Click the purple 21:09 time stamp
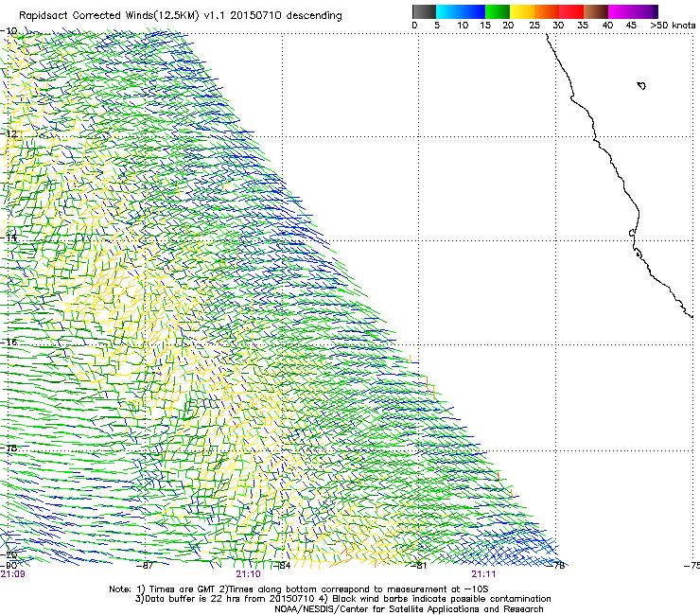The image size is (700, 615). (x=13, y=574)
